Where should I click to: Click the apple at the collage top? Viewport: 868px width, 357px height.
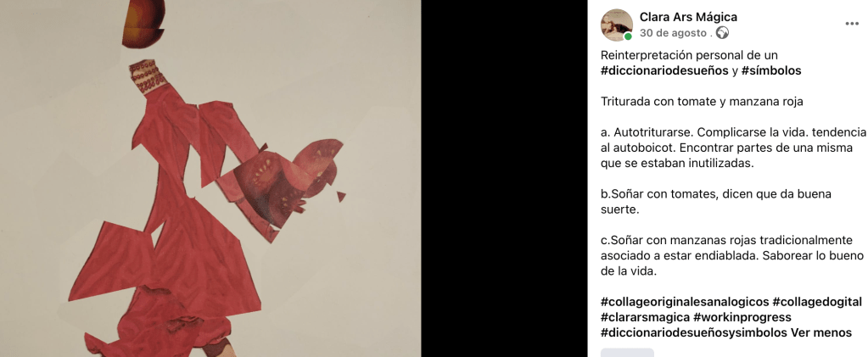tap(143, 22)
